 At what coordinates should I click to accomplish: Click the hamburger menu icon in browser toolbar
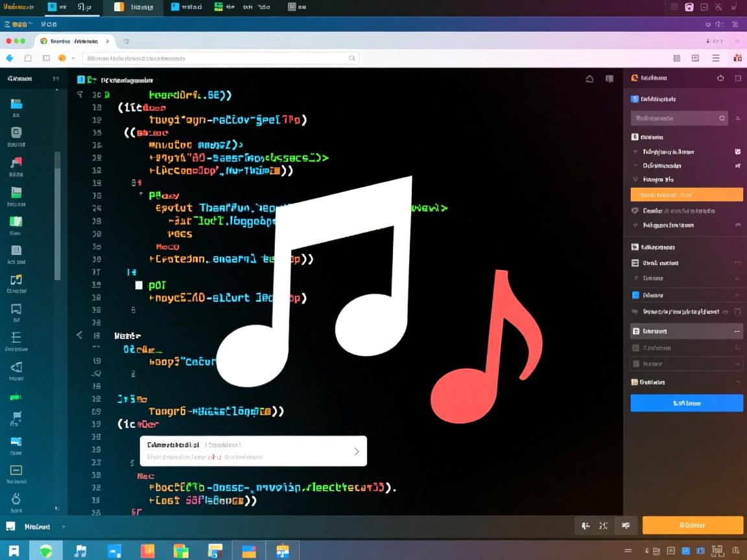[716, 58]
